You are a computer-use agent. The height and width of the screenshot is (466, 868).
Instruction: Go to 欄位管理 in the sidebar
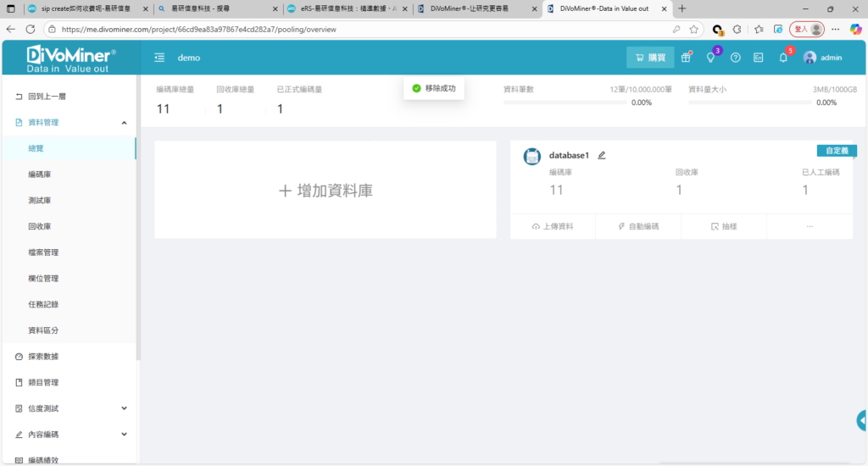pos(43,279)
